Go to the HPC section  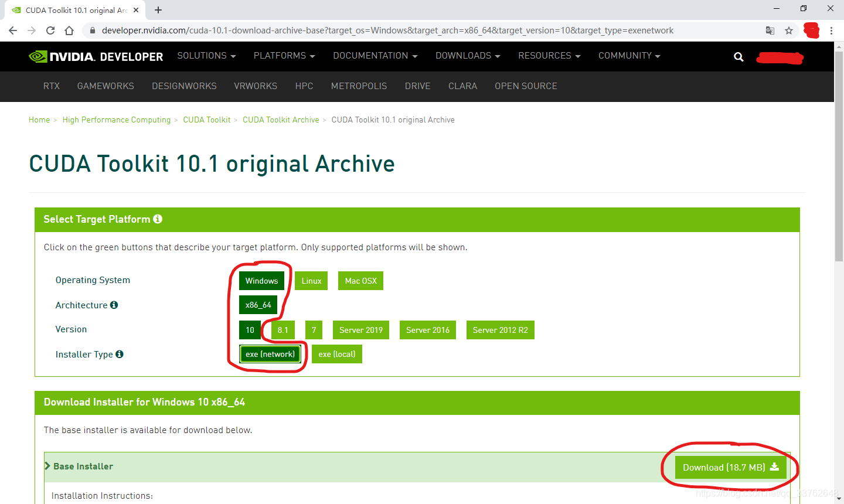pos(304,86)
